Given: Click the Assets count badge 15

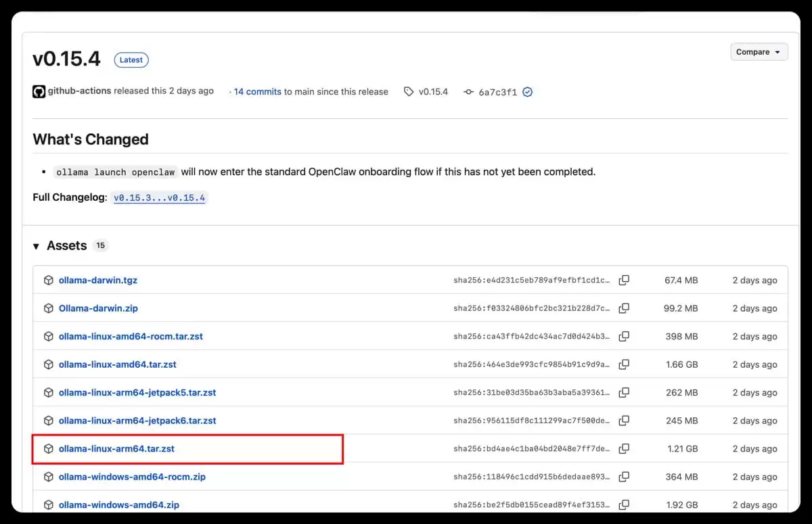Looking at the screenshot, I should [100, 245].
